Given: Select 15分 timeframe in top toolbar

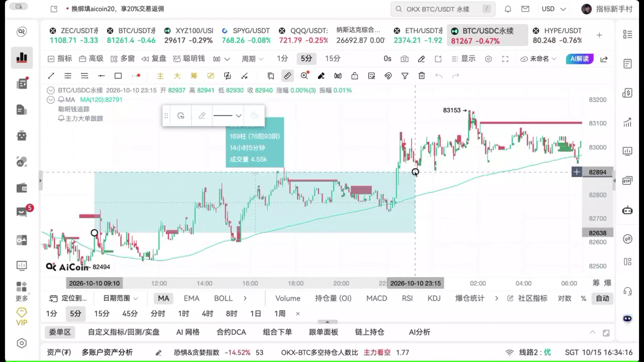Looking at the screenshot, I should click(333, 59).
